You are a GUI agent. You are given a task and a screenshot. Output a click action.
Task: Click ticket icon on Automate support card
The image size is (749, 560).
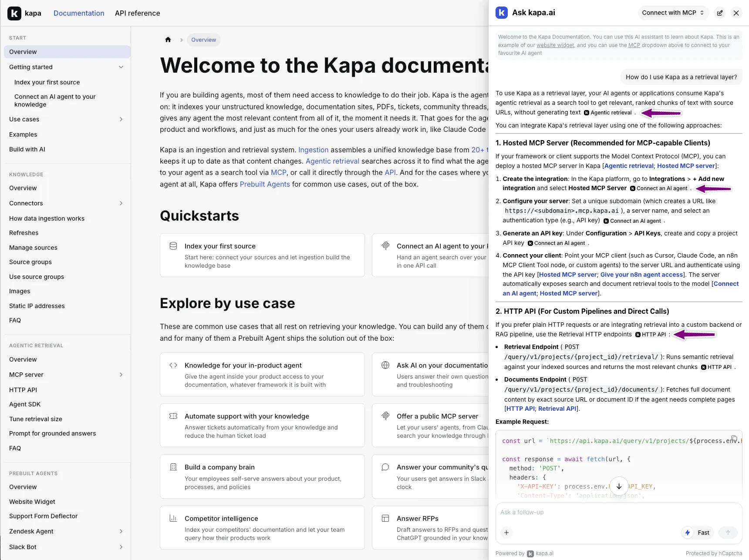[173, 416]
